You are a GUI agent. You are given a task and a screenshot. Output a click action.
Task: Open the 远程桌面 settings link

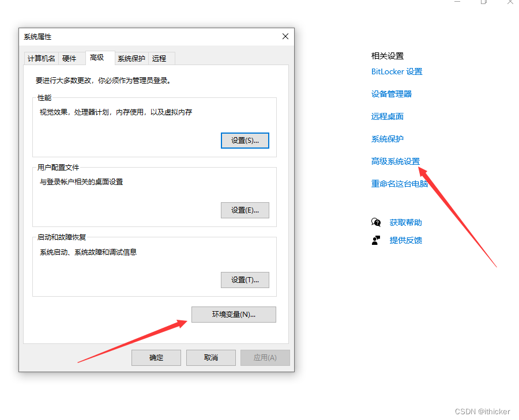point(387,116)
